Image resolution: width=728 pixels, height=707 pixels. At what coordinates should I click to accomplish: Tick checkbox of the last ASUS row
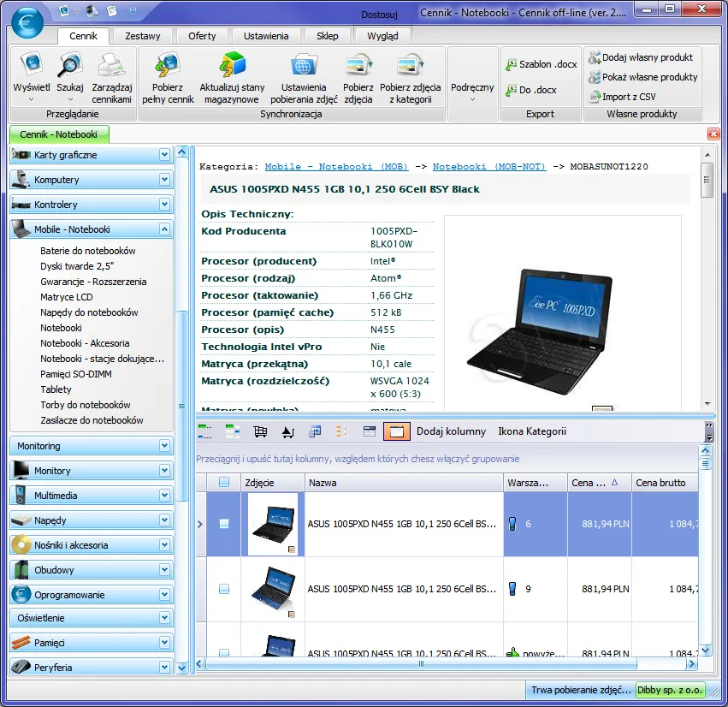tap(224, 652)
